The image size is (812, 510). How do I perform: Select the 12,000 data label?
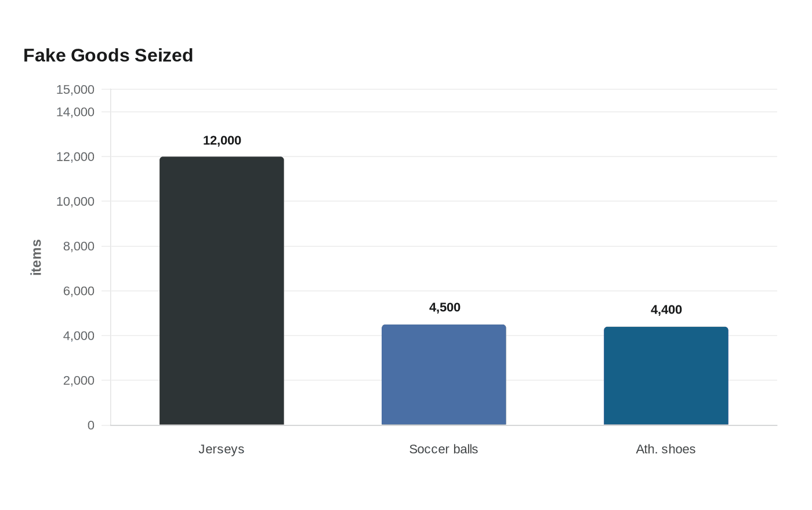coord(222,141)
